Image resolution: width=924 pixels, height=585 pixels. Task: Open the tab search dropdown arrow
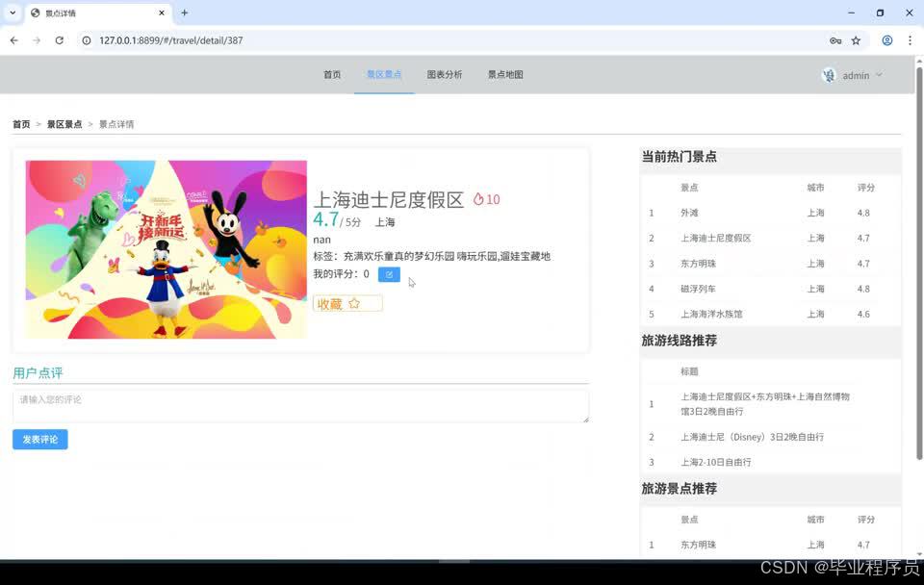pyautogui.click(x=13, y=13)
